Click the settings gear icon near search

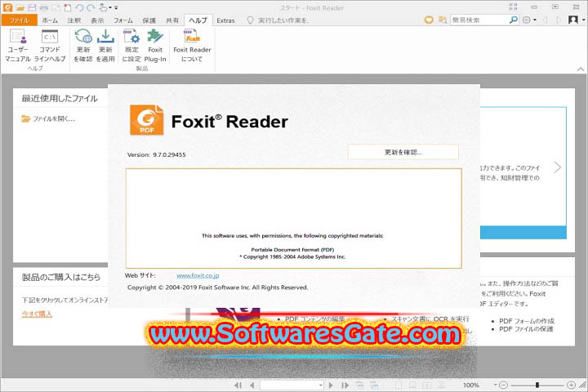(x=527, y=20)
